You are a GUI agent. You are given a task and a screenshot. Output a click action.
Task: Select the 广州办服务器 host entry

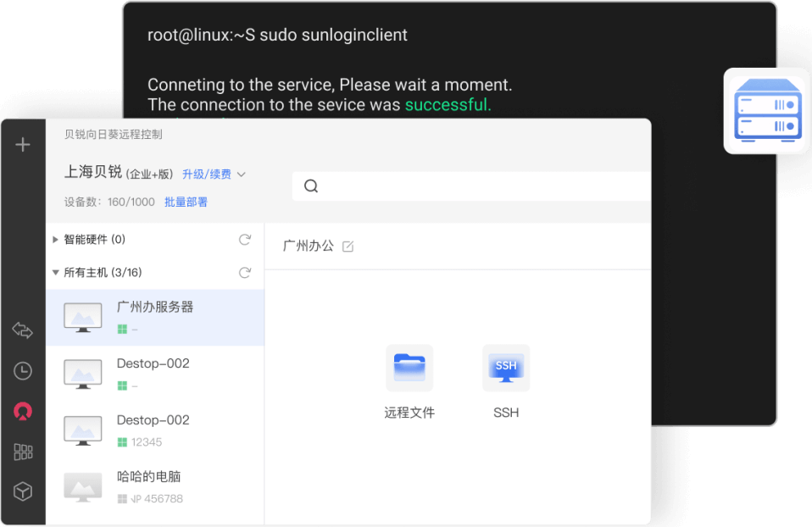pyautogui.click(x=155, y=317)
